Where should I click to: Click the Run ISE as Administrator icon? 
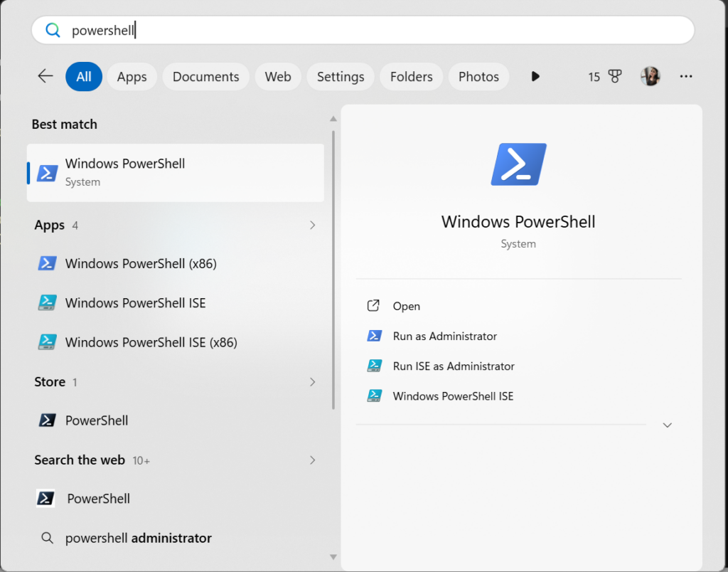coord(375,366)
